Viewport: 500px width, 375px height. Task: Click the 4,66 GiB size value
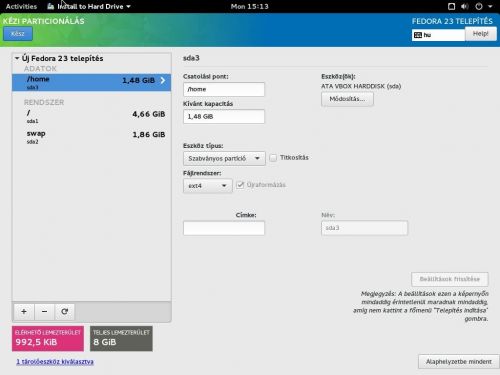149,114
